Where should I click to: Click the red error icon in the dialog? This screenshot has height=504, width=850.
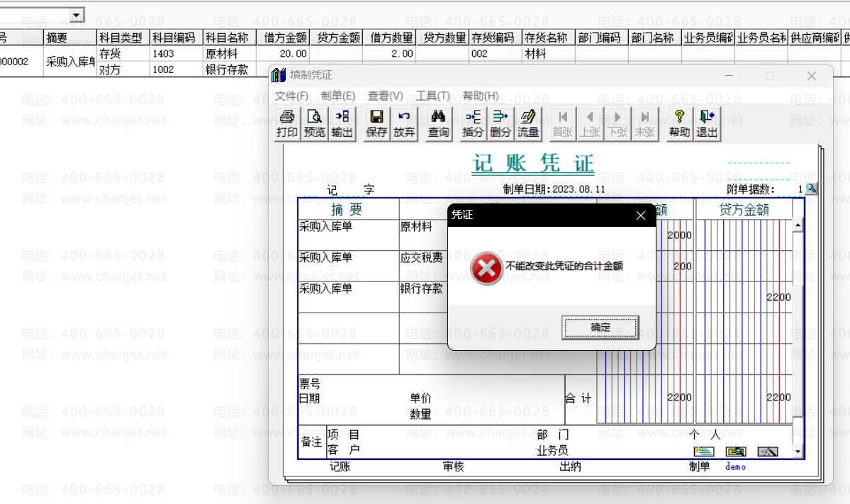(x=486, y=268)
